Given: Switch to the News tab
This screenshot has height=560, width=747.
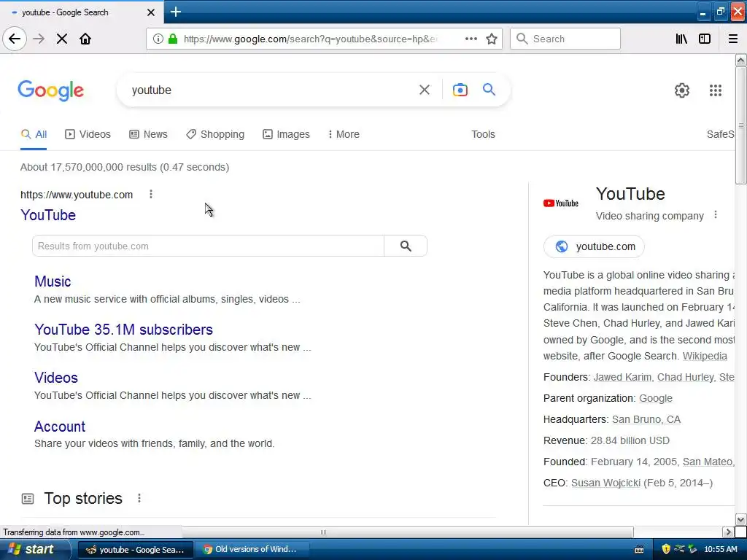Looking at the screenshot, I should click(148, 134).
